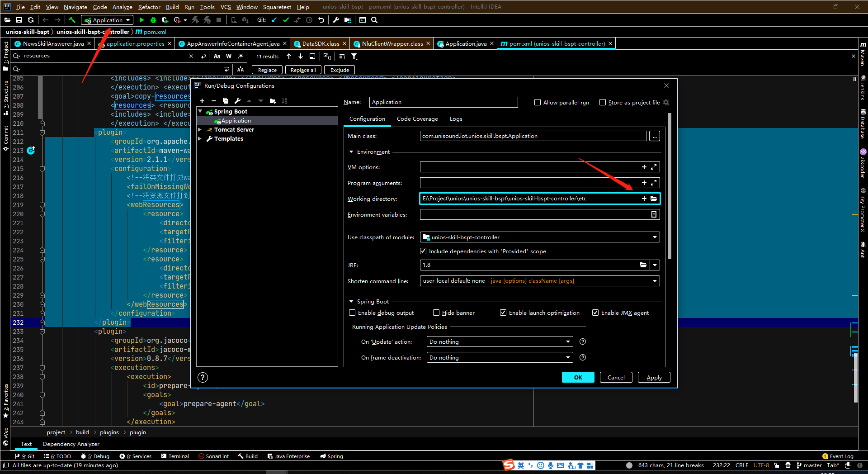This screenshot has height=474, width=868.
Task: Open application.properties editor tab
Action: [x=135, y=43]
